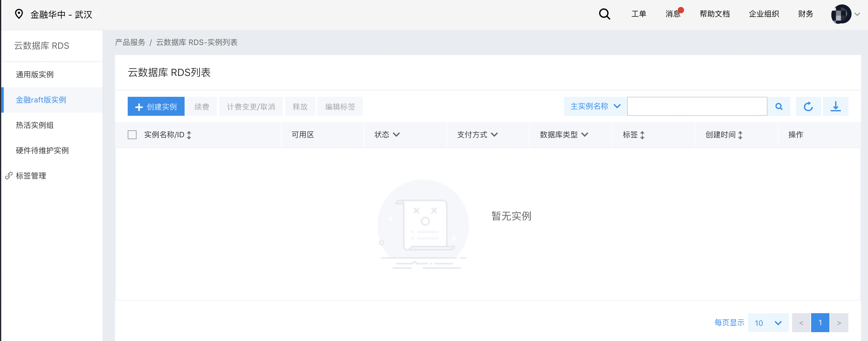Click the location pin icon

(19, 14)
